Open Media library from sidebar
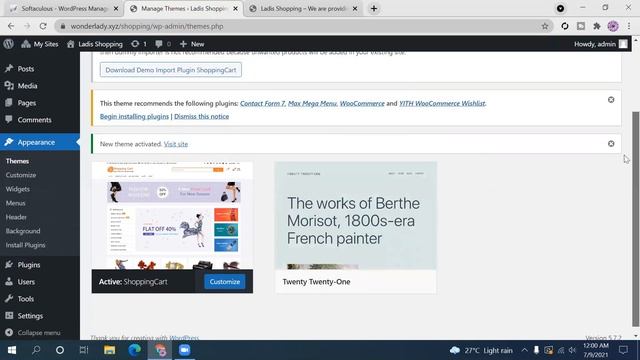 tap(27, 86)
